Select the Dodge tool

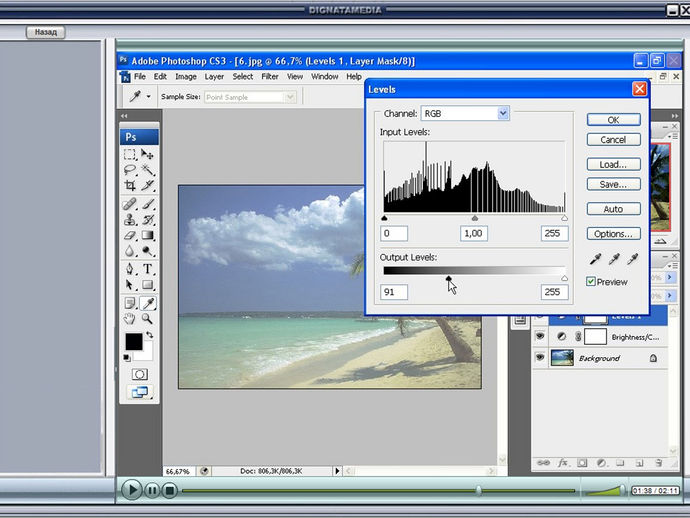(147, 251)
